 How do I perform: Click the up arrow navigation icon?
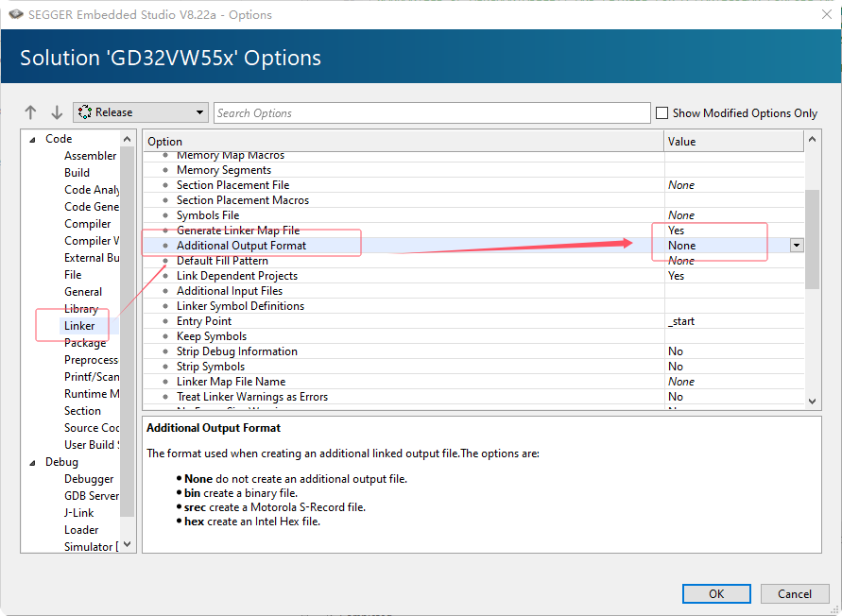tap(30, 112)
